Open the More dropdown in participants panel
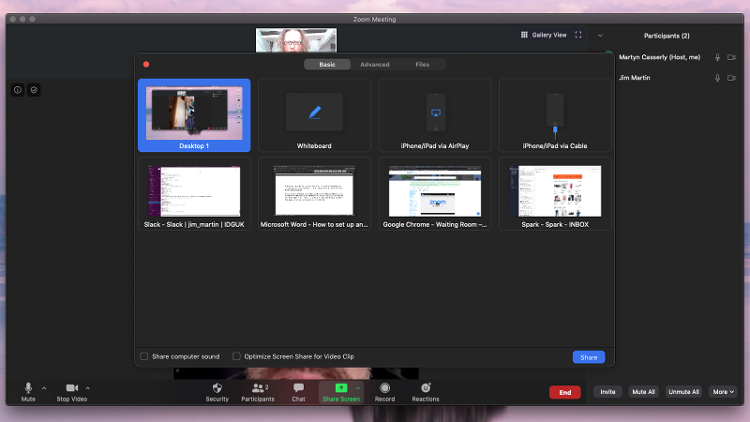The image size is (750, 422). tap(723, 392)
